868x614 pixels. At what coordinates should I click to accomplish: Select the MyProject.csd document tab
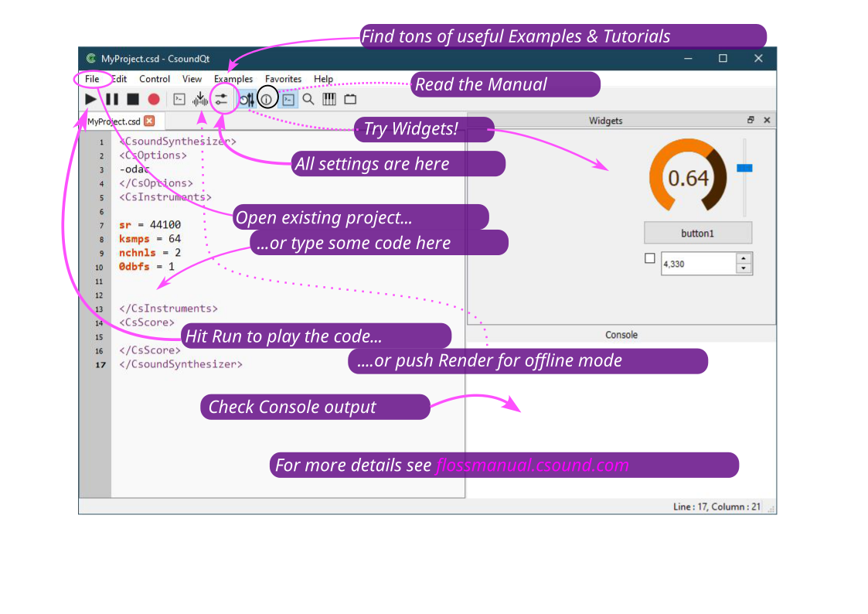tap(114, 121)
